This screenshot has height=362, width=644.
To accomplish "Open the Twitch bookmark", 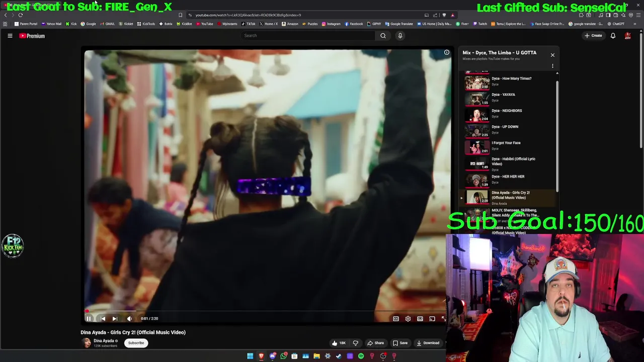I will pos(480,24).
